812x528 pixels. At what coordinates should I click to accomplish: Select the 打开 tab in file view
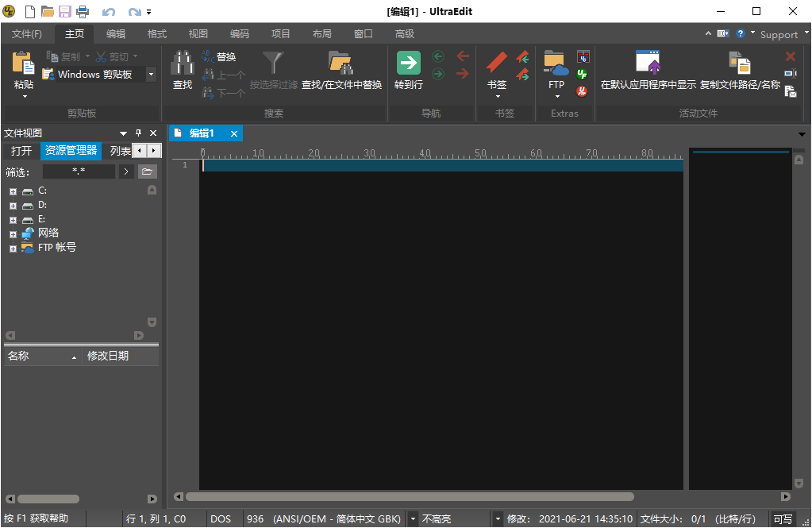point(21,151)
